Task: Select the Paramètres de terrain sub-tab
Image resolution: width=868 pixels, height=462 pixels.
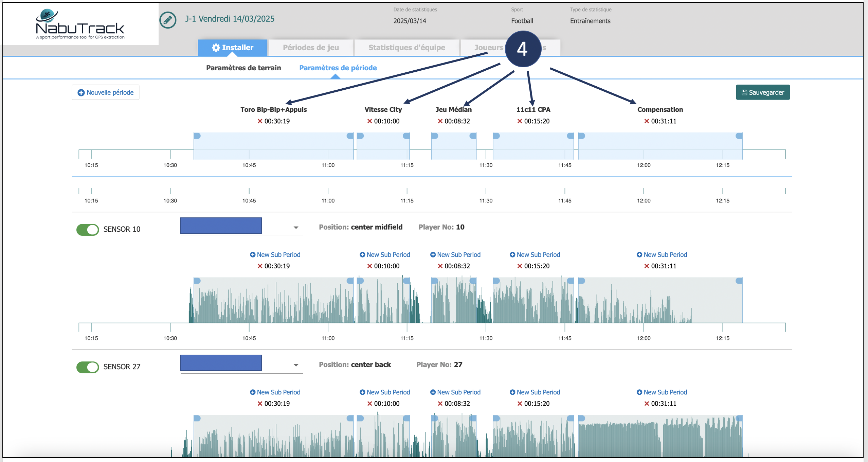Action: point(243,68)
